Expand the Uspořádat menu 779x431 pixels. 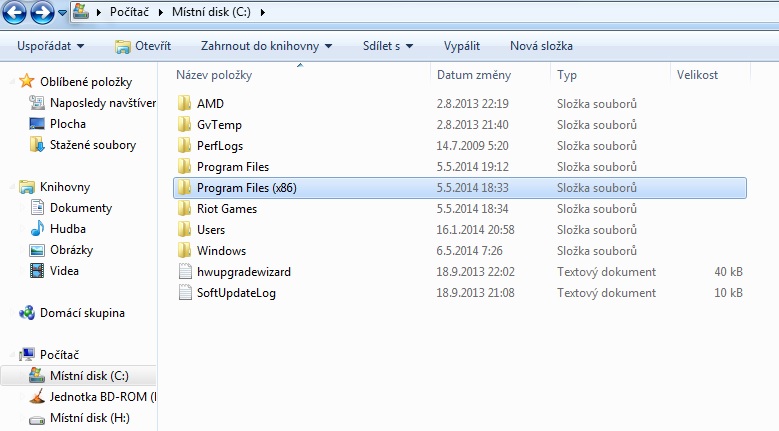50,46
